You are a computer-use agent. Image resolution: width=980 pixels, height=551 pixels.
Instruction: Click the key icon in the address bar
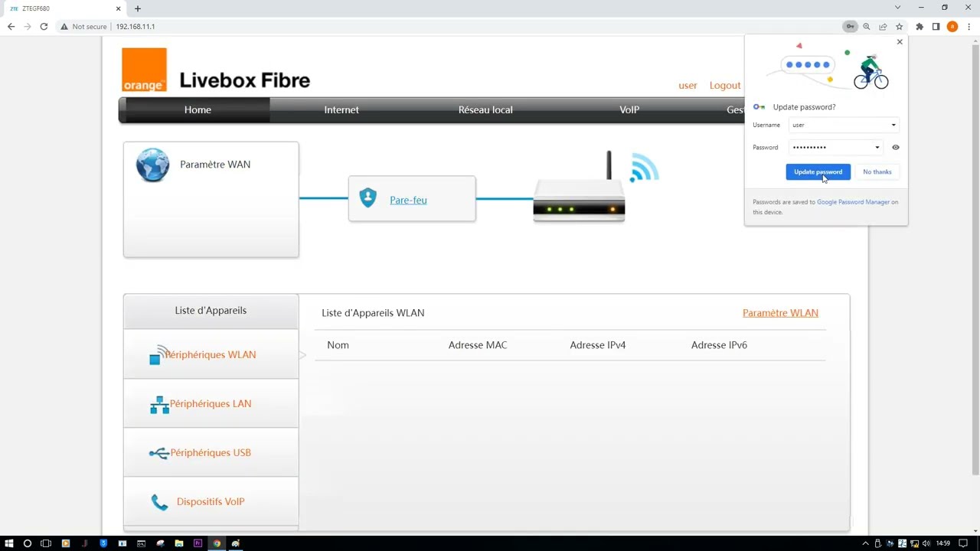[x=850, y=27]
